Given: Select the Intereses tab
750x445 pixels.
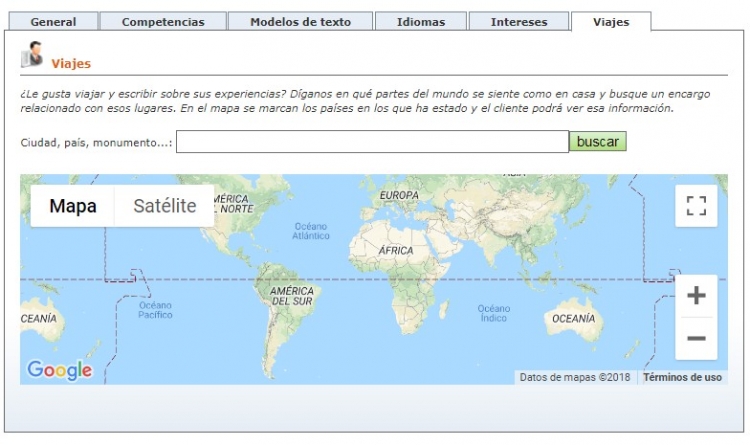Looking at the screenshot, I should (519, 22).
